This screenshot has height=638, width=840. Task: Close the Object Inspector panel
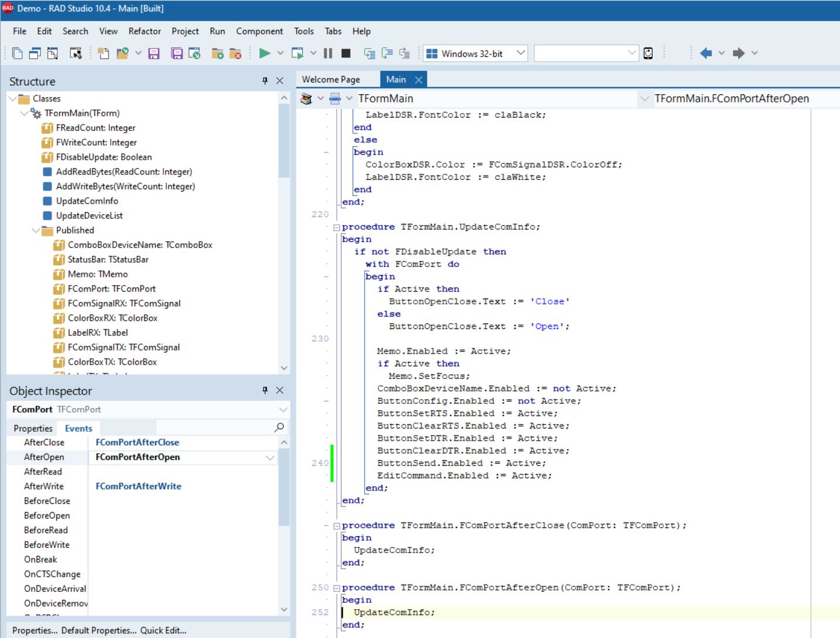click(x=280, y=390)
